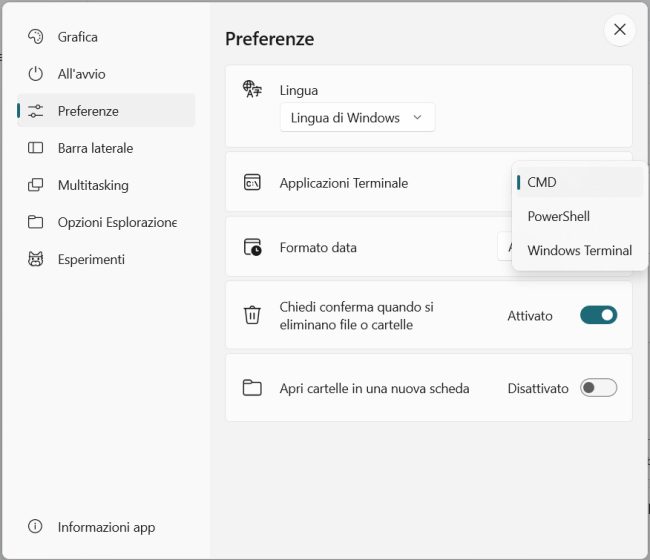Open the Lingua di Windows dropdown

[x=357, y=118]
